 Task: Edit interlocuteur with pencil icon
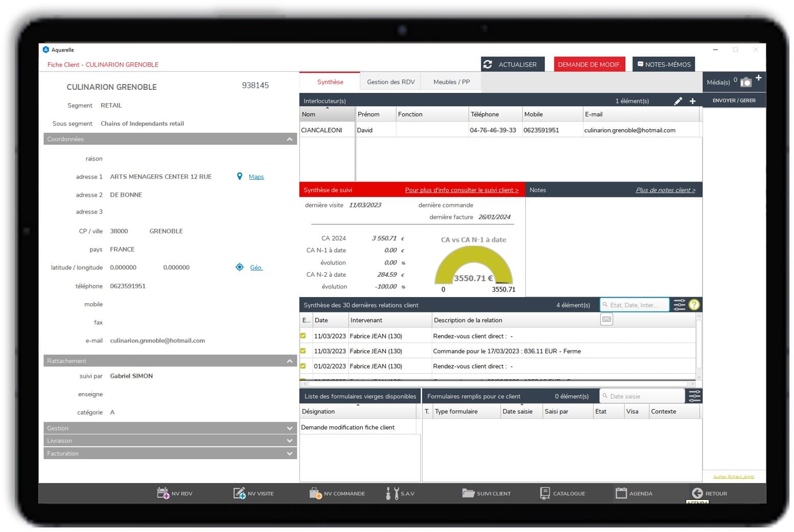(x=678, y=101)
